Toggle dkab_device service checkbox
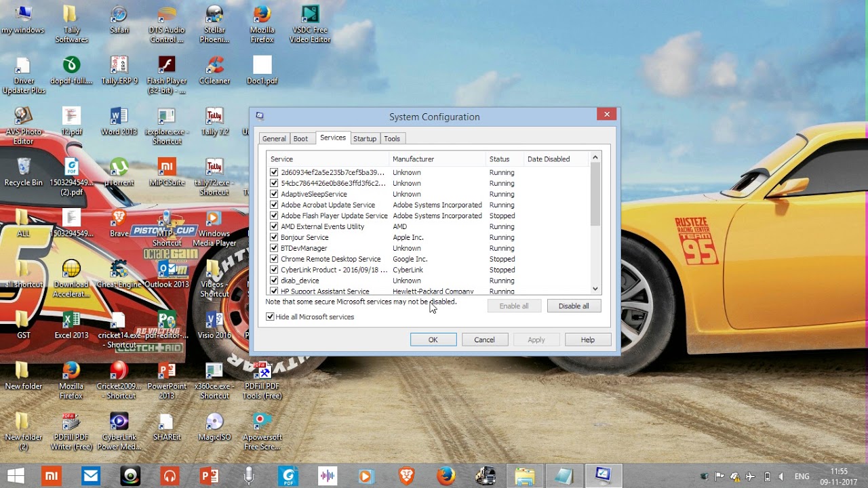868x488 pixels. tap(274, 281)
